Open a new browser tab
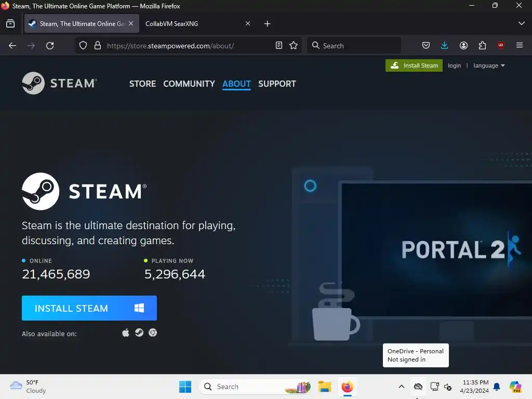 pos(268,24)
